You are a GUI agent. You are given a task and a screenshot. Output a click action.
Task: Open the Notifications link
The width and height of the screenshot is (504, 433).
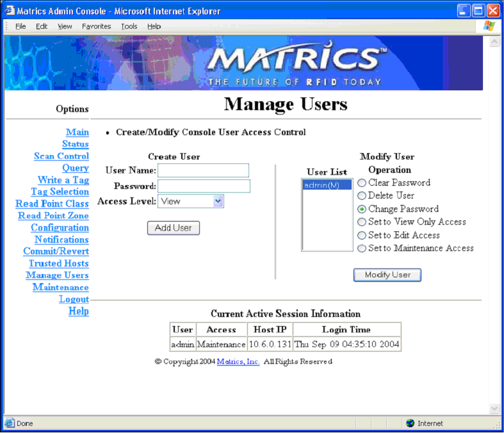pyautogui.click(x=61, y=240)
